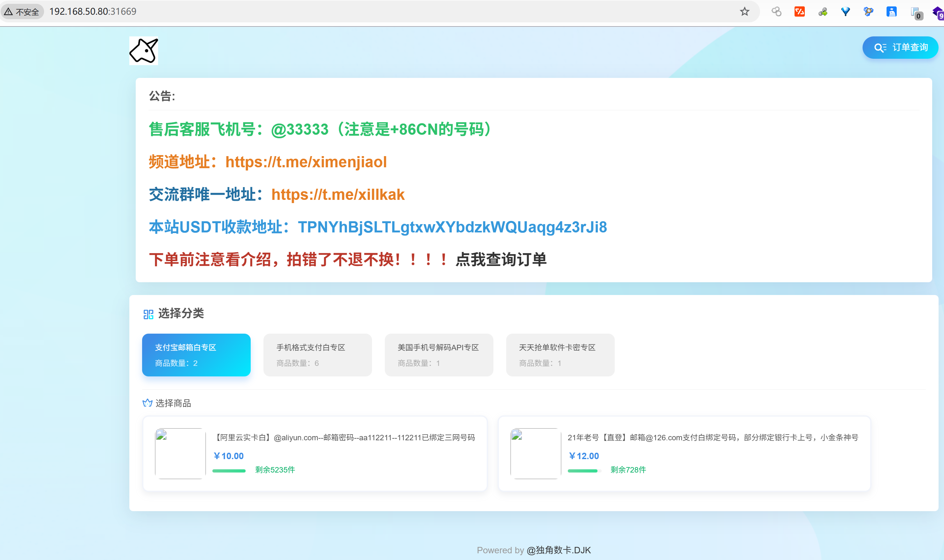Switch to 手机格式支付白专区 category
Image resolution: width=944 pixels, height=560 pixels.
coord(317,355)
